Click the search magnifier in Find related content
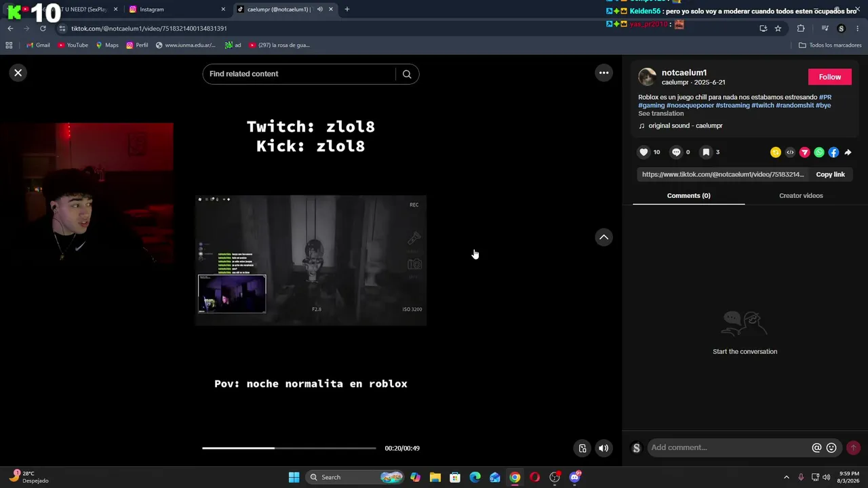 (407, 74)
